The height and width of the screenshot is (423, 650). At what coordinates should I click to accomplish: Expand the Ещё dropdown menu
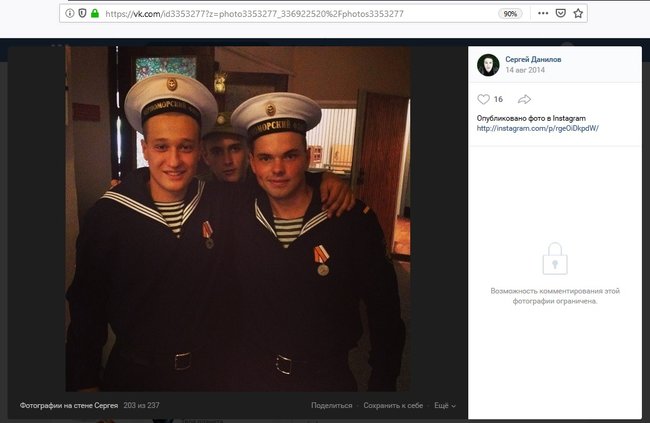coord(445,406)
